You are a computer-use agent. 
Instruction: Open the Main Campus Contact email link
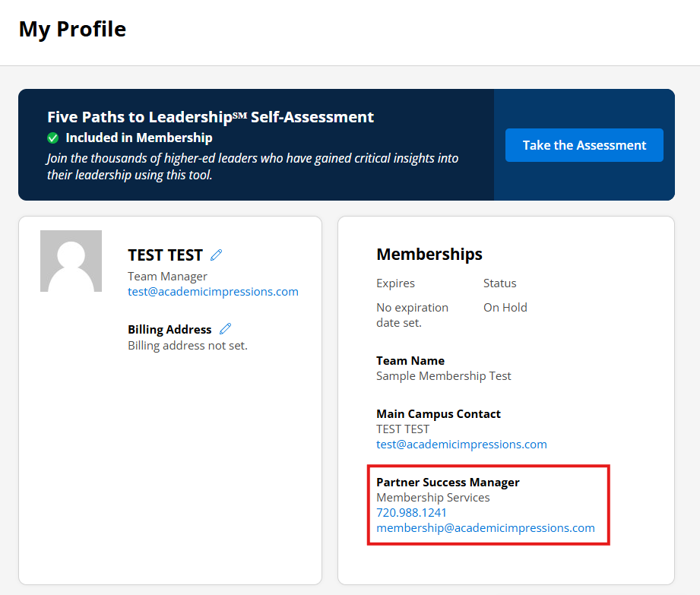(x=461, y=445)
